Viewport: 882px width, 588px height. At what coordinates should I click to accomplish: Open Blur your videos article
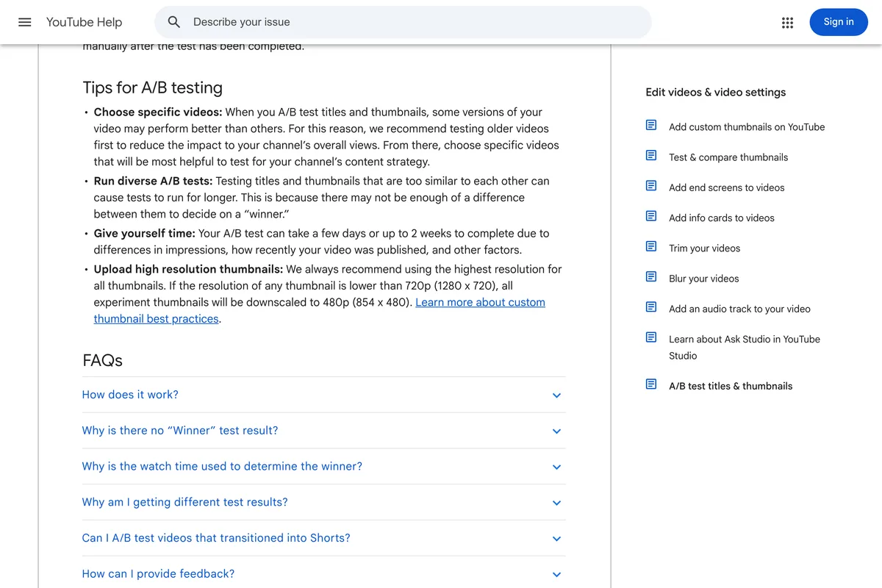[704, 279]
